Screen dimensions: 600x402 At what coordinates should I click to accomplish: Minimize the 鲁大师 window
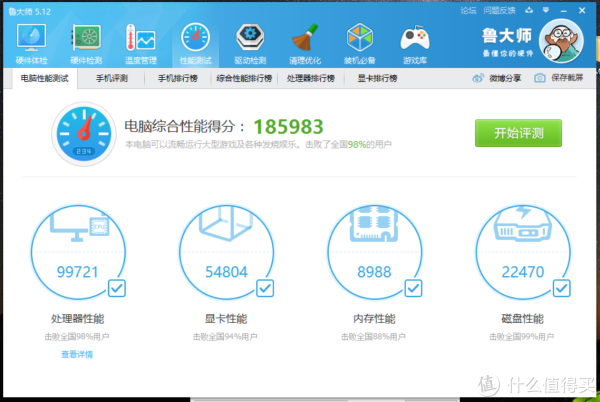(x=564, y=11)
